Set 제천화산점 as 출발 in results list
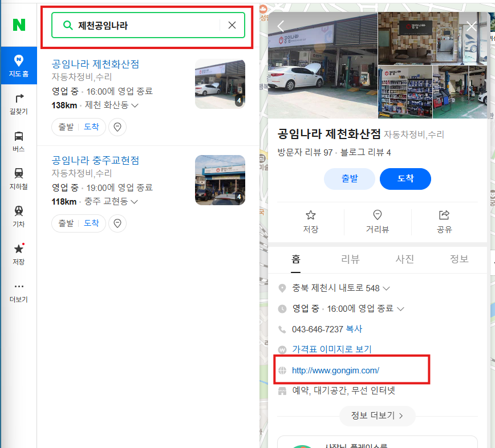Viewport: 495px width, 448px height. (x=66, y=127)
